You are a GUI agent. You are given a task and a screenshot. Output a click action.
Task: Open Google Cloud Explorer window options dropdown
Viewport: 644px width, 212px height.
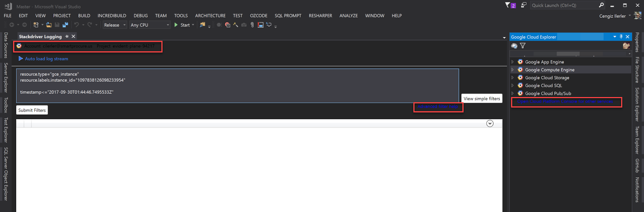615,37
